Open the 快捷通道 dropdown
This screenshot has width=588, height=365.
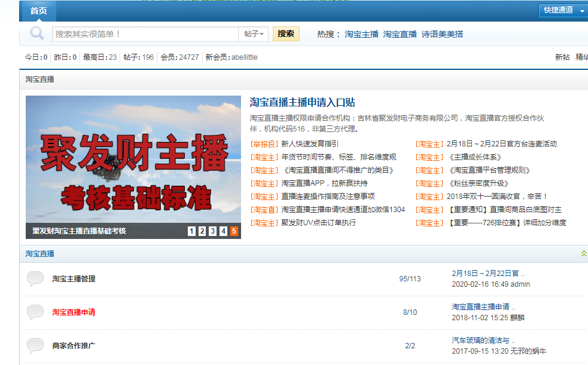(x=563, y=11)
